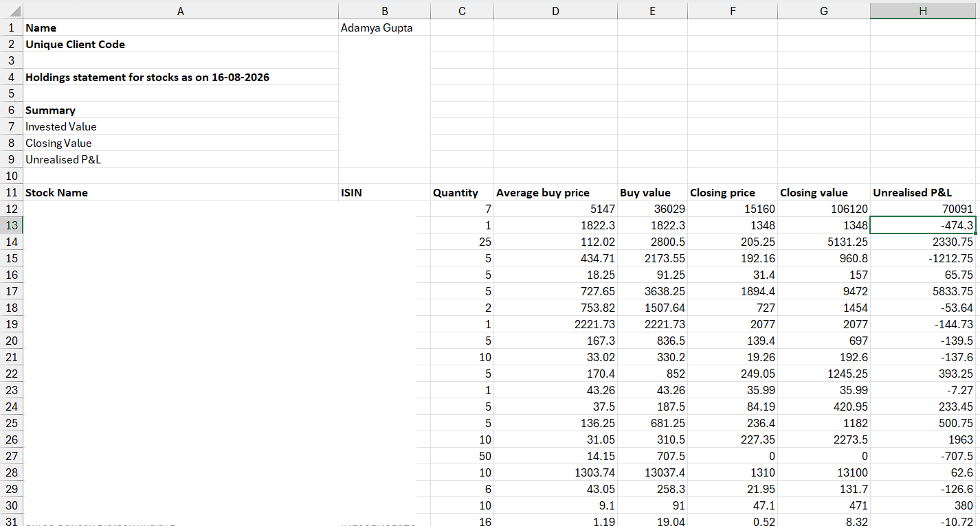Screen dimensions: 980x526
Task: Click the Closing Value label cell
Action: tap(181, 144)
